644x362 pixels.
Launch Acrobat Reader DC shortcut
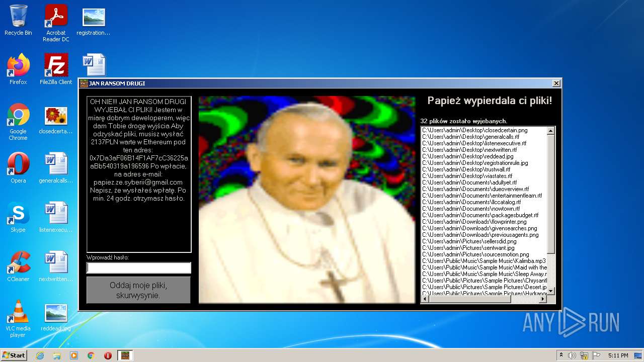[56, 23]
